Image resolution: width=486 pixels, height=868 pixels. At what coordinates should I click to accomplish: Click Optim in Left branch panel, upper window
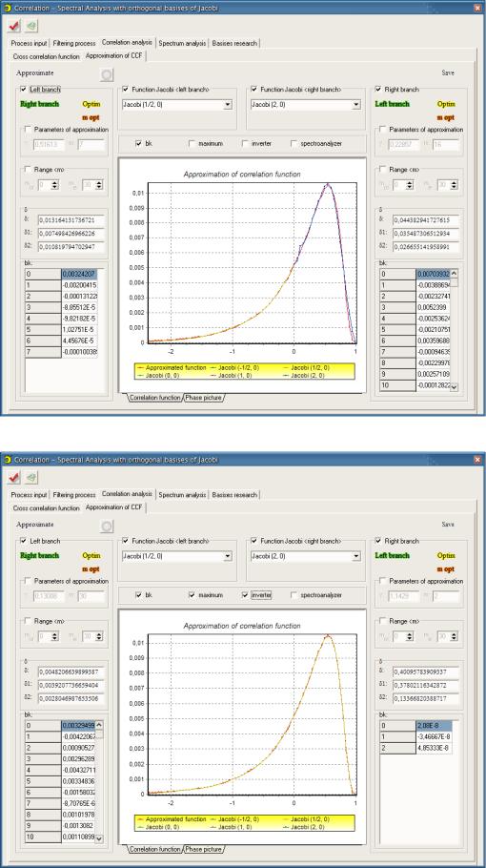tap(91, 104)
